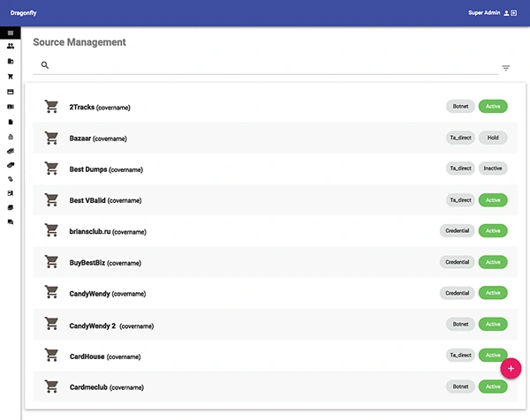Open the Bazaar source entry
530x420 pixels.
point(275,138)
